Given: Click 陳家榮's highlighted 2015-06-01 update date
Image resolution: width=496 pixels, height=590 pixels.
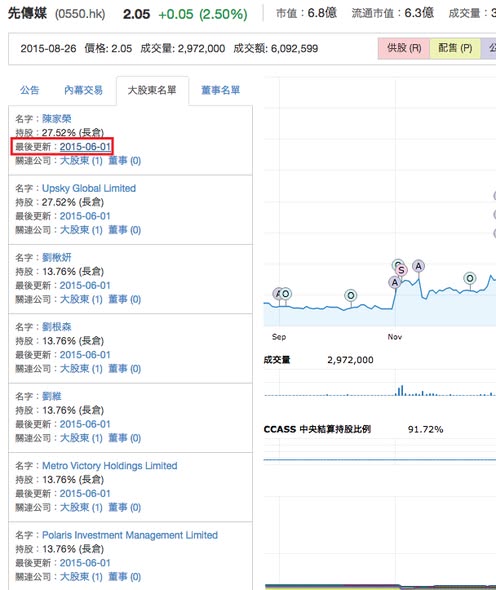Looking at the screenshot, I should [85, 147].
